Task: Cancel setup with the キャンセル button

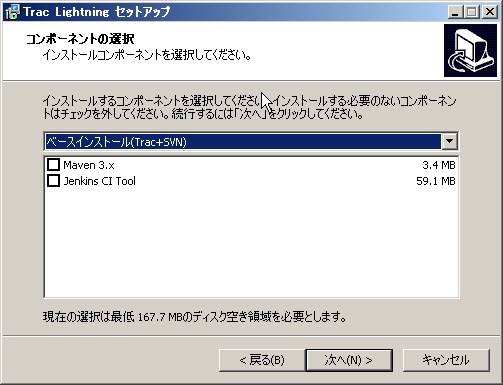Action: [446, 360]
